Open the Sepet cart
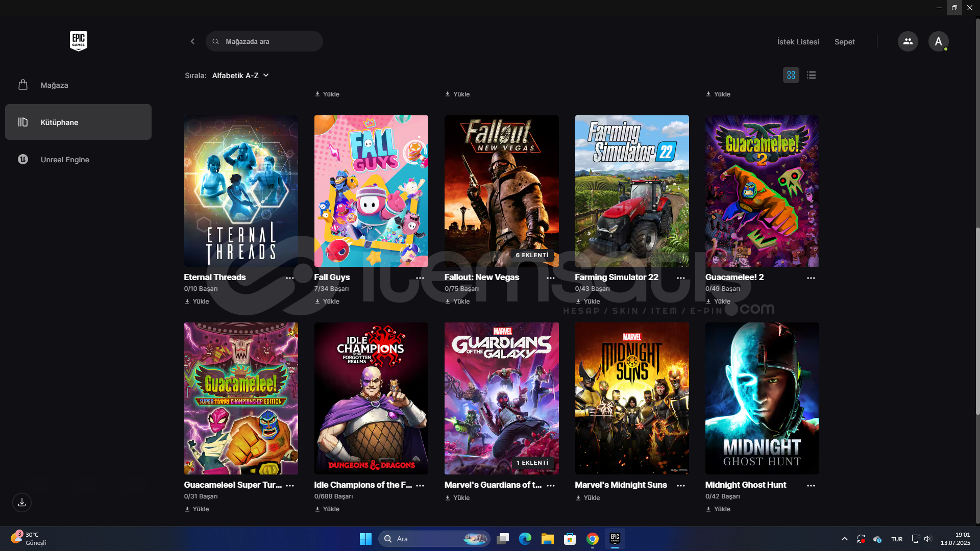Viewport: 980px width, 551px height. 844,42
